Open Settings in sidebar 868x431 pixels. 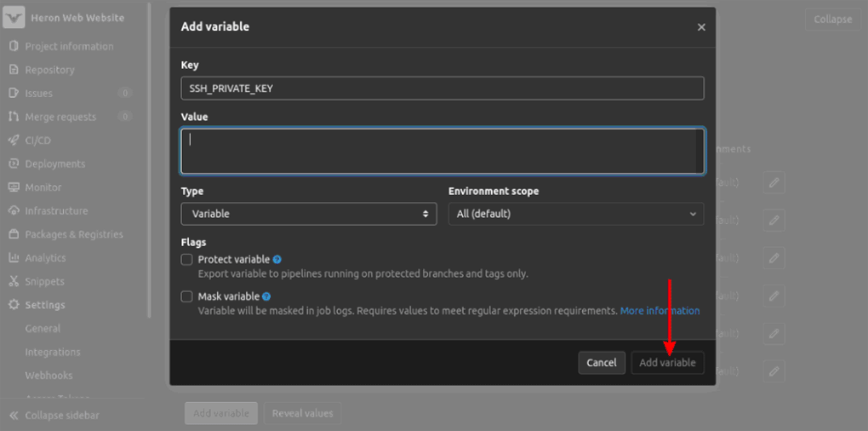pos(45,305)
